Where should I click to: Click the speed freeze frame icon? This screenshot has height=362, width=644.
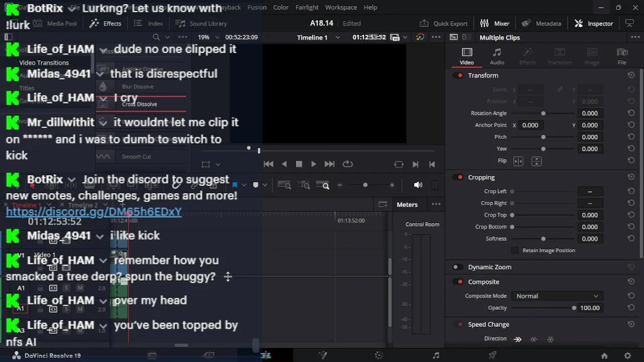[x=550, y=339]
